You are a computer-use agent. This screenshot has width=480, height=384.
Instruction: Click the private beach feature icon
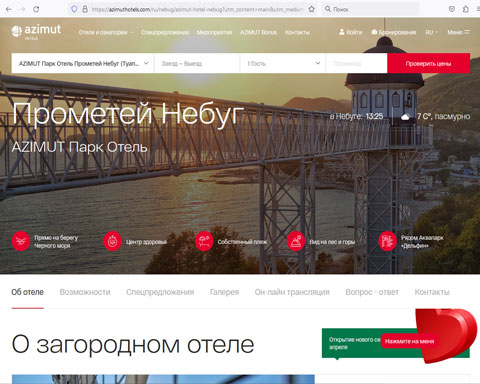coord(204,241)
